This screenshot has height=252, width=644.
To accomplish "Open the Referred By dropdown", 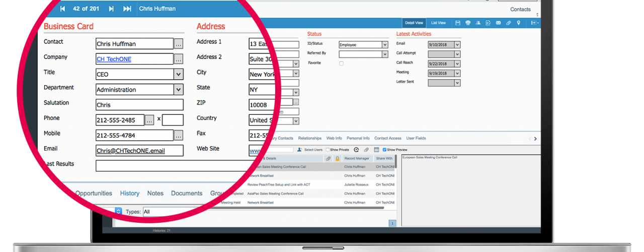I will coord(385,54).
